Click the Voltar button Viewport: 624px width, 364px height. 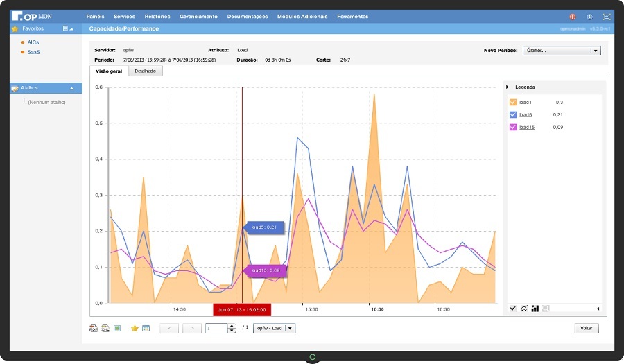[587, 328]
